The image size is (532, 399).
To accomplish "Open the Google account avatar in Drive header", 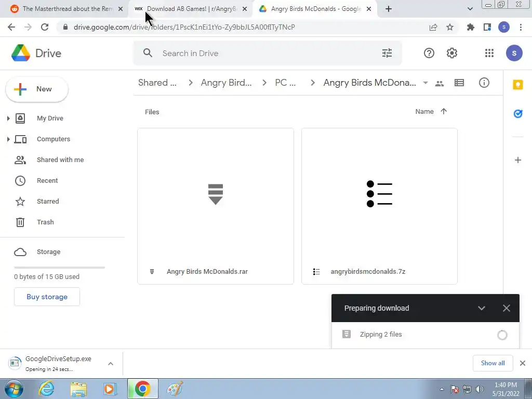I will click(x=514, y=53).
